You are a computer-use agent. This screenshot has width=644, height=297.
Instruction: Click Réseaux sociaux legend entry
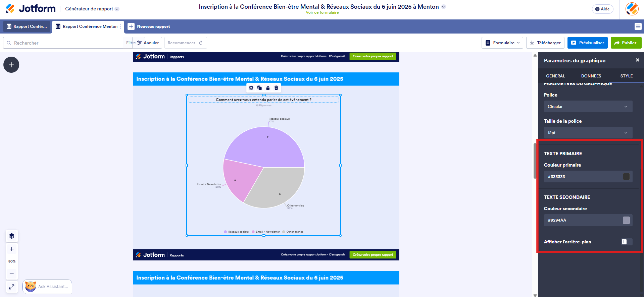pos(237,232)
